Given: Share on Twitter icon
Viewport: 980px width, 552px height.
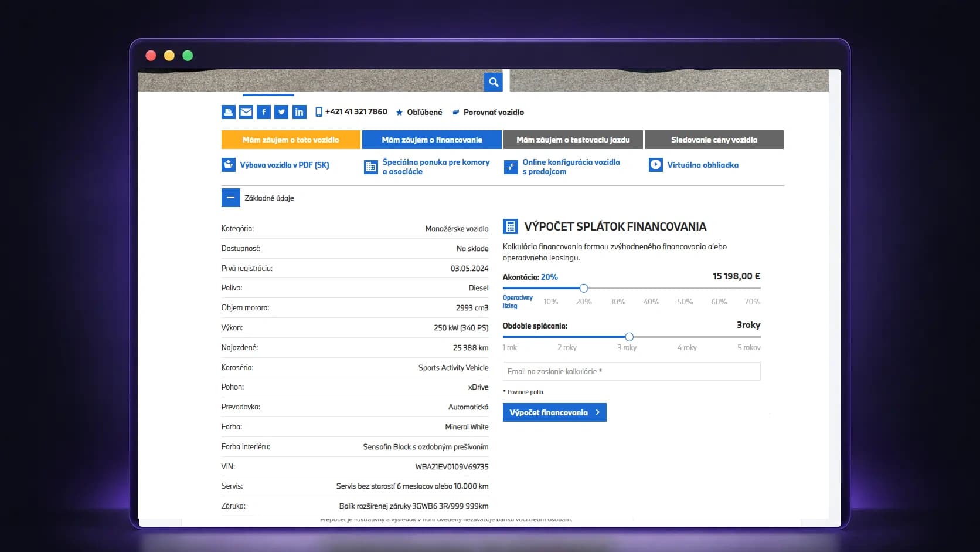Looking at the screenshot, I should tap(281, 112).
